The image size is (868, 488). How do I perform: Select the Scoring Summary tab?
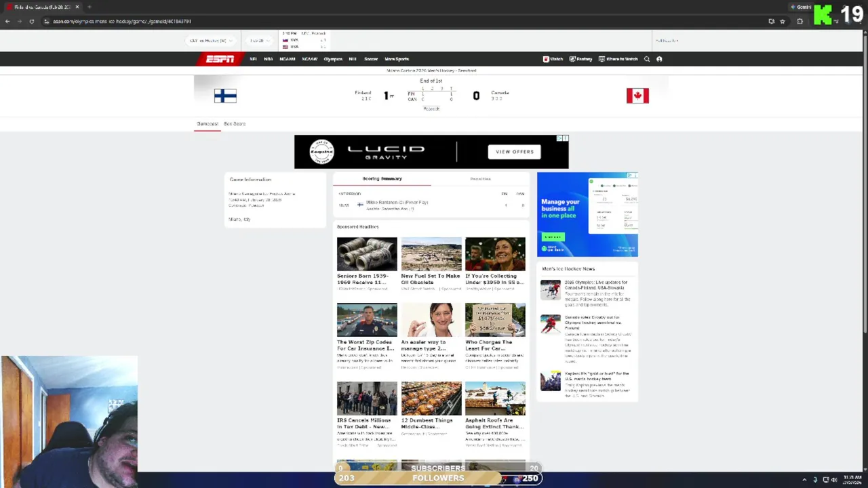tap(382, 179)
